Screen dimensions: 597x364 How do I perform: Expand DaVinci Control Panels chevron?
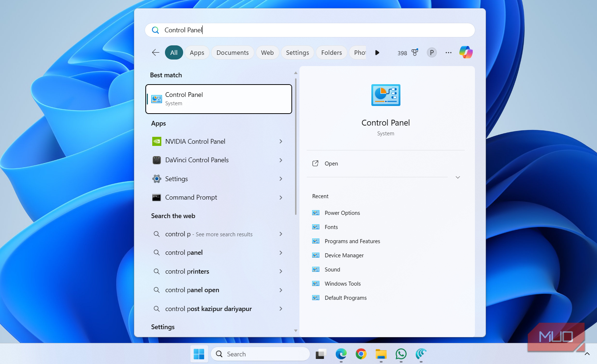(281, 160)
